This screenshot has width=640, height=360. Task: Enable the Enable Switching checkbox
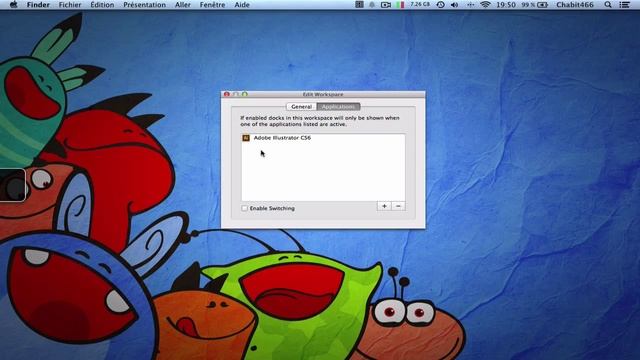point(244,208)
